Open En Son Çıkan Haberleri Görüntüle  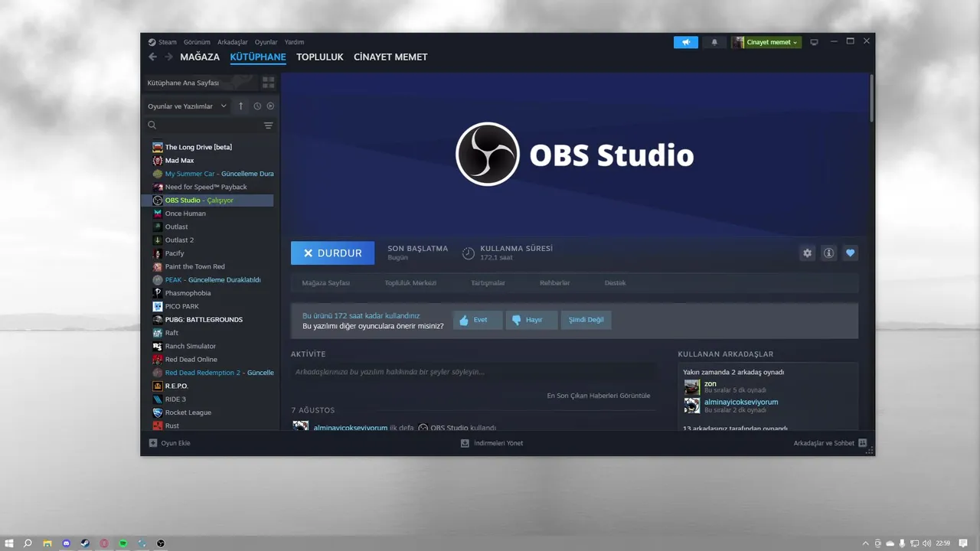point(599,396)
